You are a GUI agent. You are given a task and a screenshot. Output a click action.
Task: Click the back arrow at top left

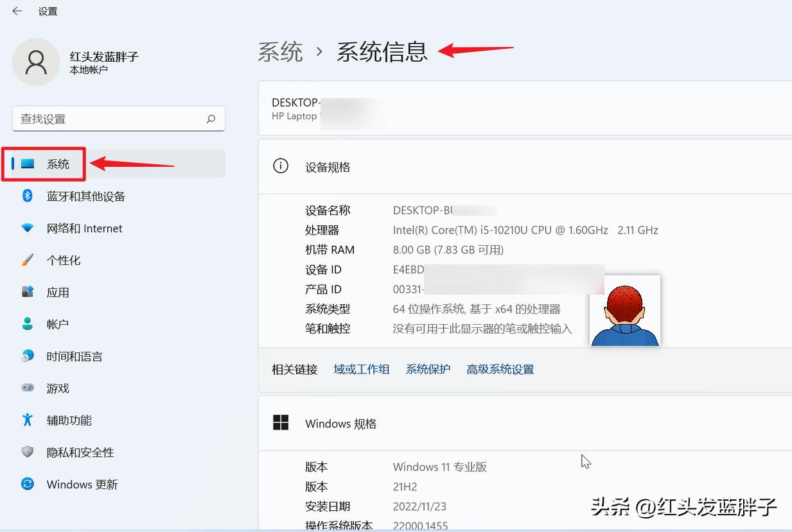(15, 11)
